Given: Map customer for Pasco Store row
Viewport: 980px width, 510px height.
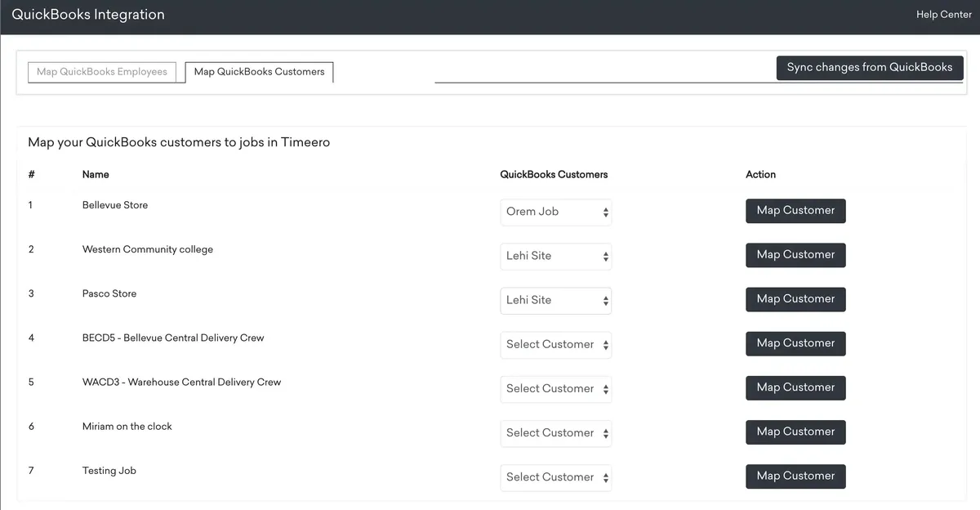Looking at the screenshot, I should 795,299.
